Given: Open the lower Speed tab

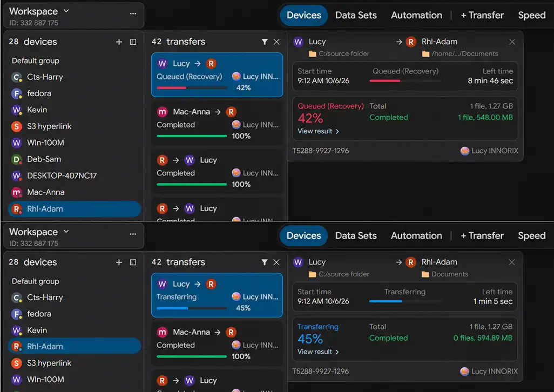Looking at the screenshot, I should 532,235.
